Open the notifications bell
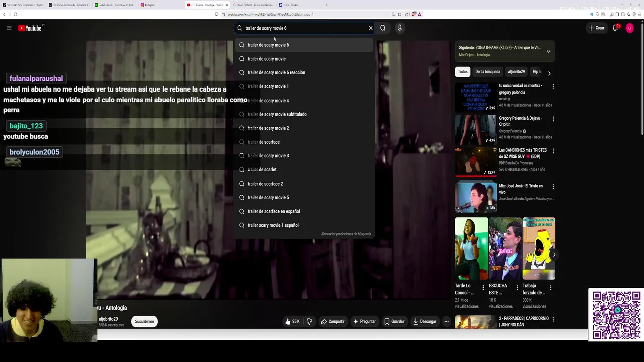Screen dimensions: 644x362 (615, 28)
